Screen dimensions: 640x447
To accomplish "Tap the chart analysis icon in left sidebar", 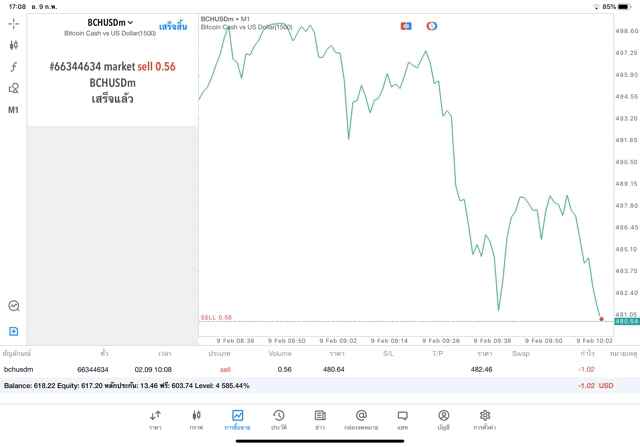I will pyautogui.click(x=13, y=306).
